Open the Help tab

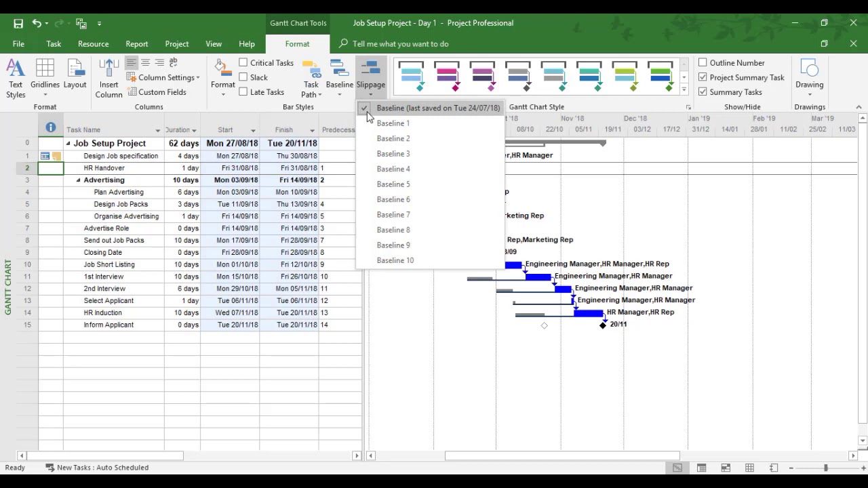tap(247, 44)
